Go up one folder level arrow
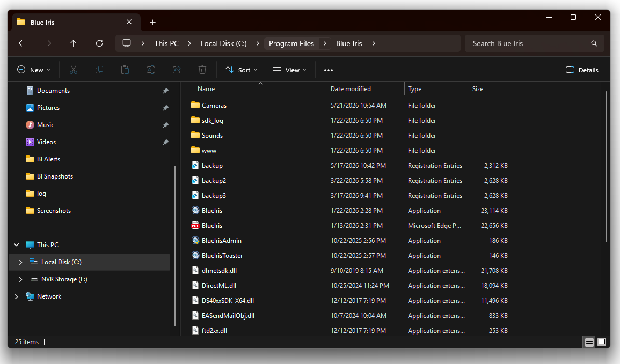620x364 pixels. point(74,43)
